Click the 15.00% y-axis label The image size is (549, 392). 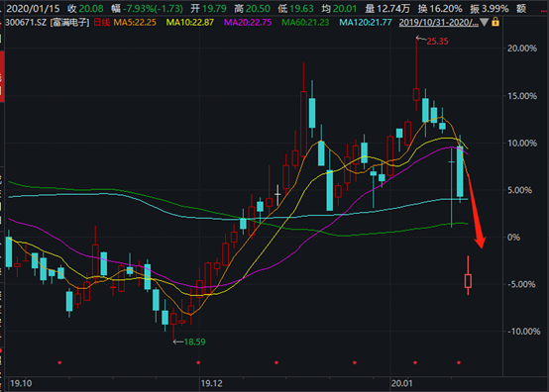(522, 96)
